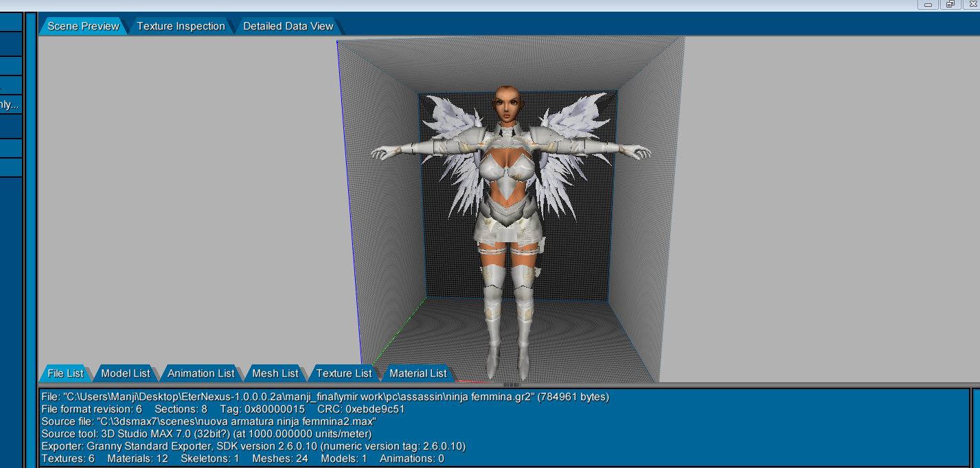Switch to the Model List tab
Viewport: 980px width, 468px height.
[x=125, y=373]
